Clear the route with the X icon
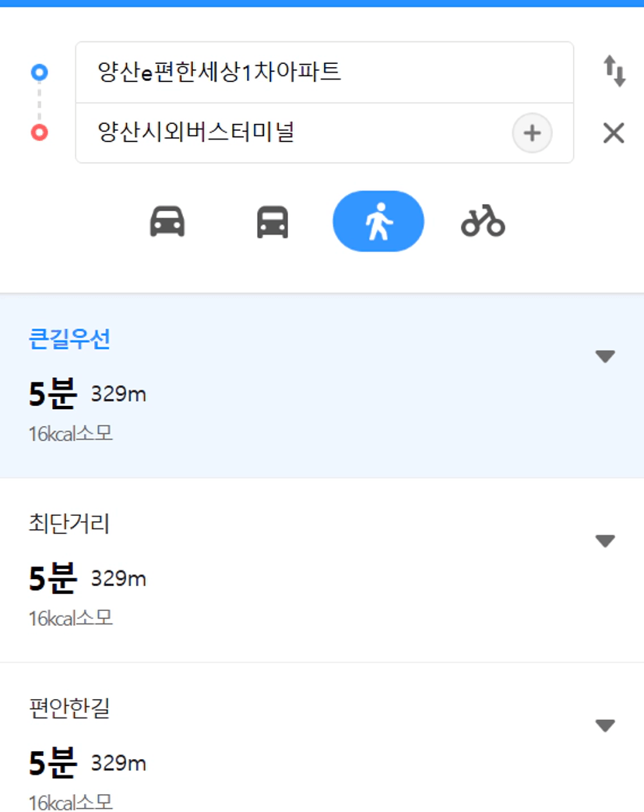 614,133
